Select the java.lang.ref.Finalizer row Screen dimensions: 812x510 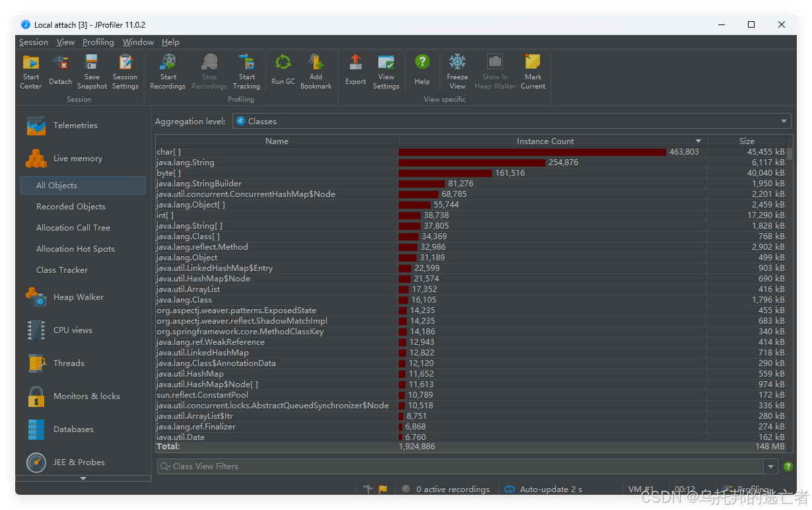471,427
